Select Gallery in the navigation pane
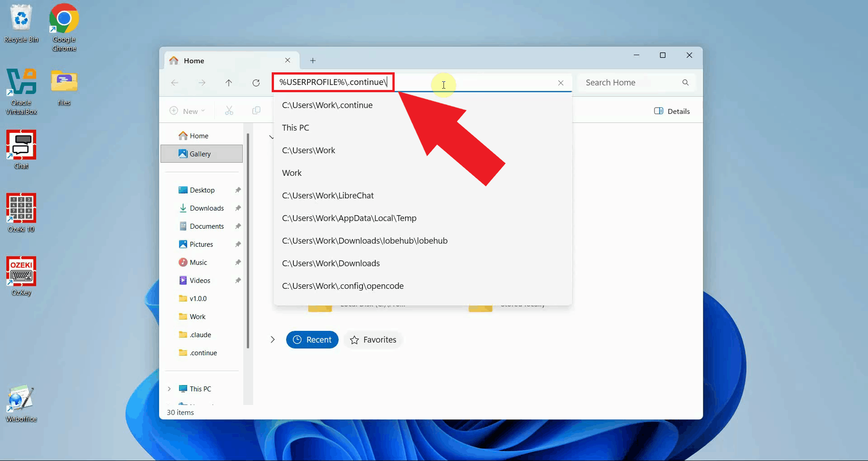This screenshot has height=461, width=868. click(202, 154)
